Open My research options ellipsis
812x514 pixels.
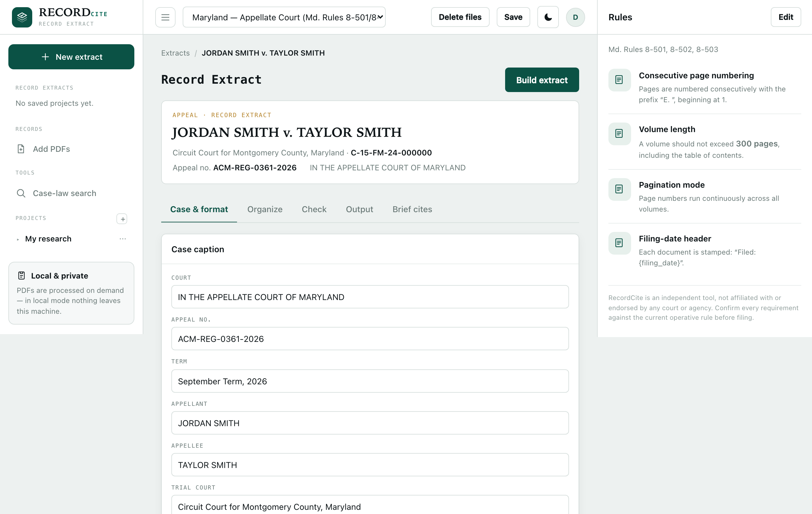(123, 238)
